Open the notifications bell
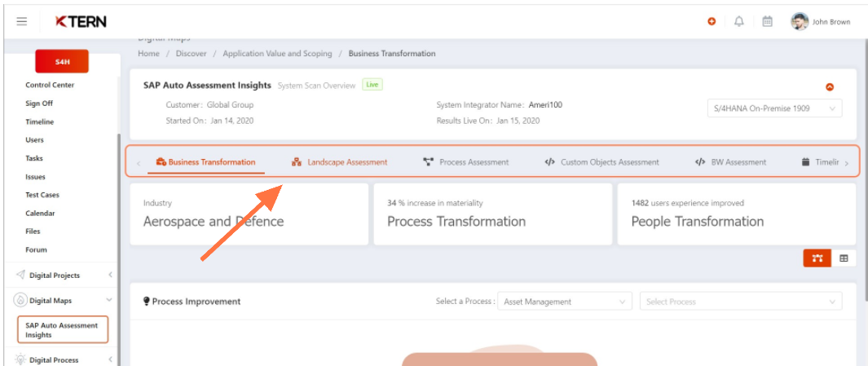Screen dimensions: 868x366 pos(739,21)
